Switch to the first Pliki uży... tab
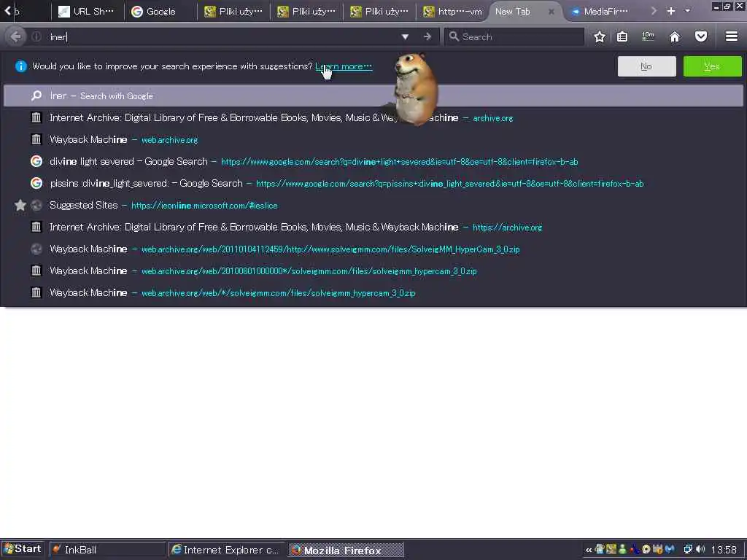This screenshot has width=747, height=560. pos(233,12)
